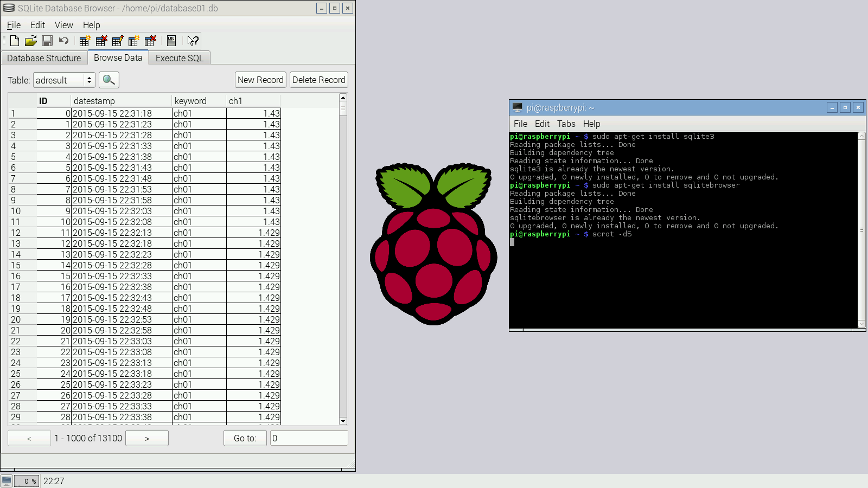Click the data grid scrollbar up arrow
Viewport: 868px width, 488px height.
pos(343,98)
